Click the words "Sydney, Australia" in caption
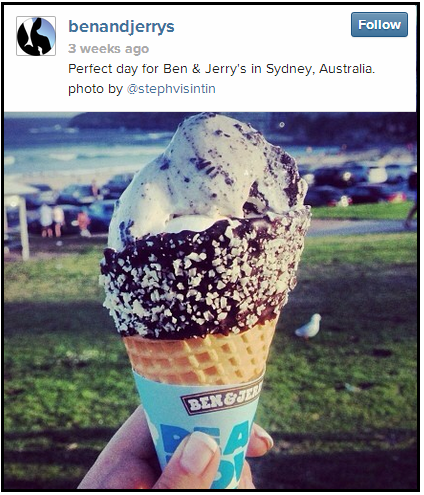424x495 pixels. pyautogui.click(x=320, y=69)
